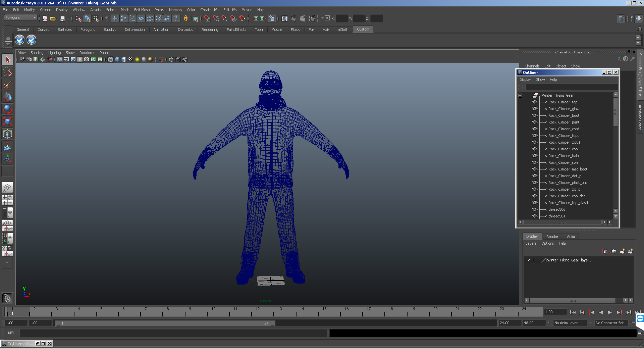Toggle resolution gate in viewport toolbar
This screenshot has height=349, width=644.
[x=73, y=59]
